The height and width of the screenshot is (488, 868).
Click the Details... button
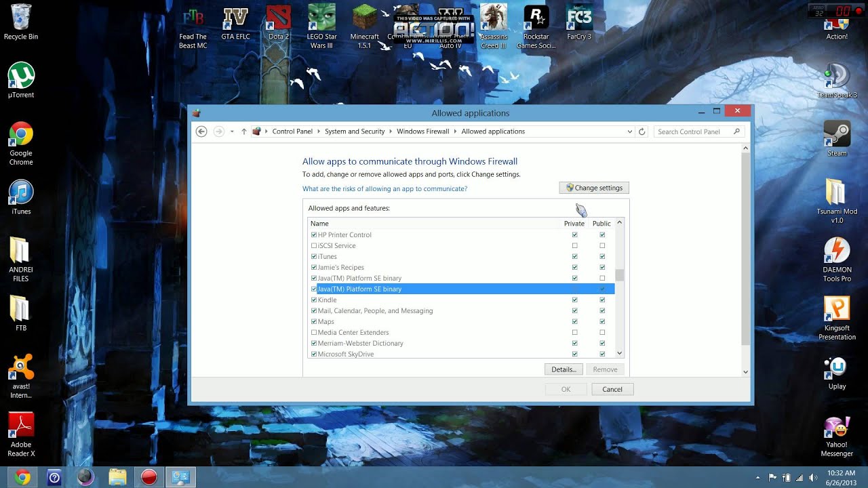564,369
